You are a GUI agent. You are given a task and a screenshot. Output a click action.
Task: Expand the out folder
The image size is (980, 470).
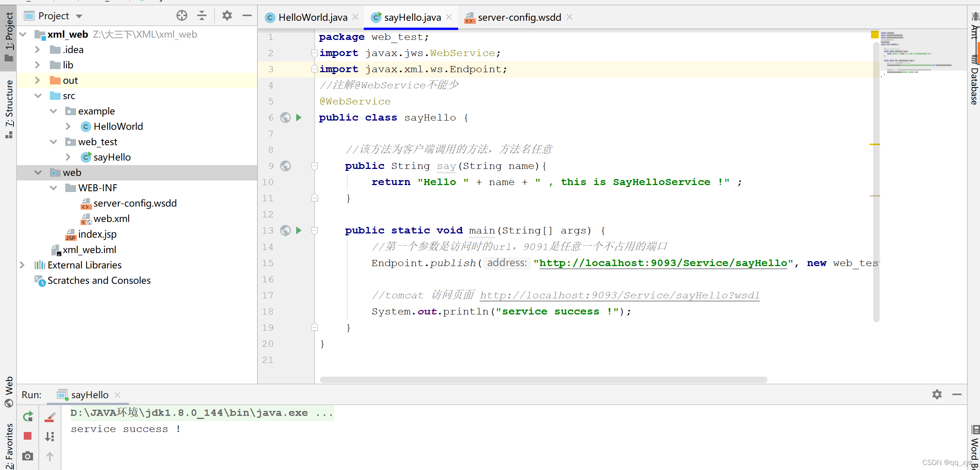point(37,80)
